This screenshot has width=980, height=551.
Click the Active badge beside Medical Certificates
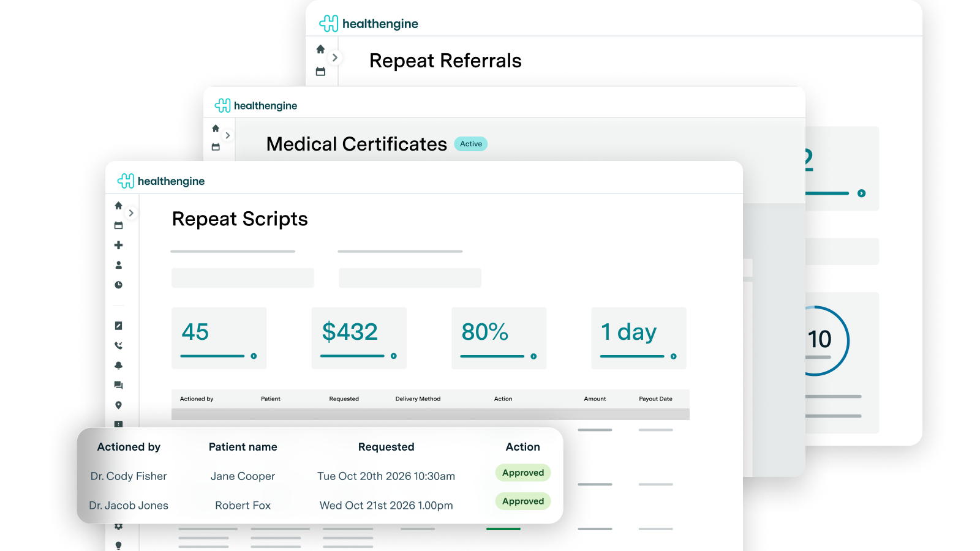coord(471,144)
